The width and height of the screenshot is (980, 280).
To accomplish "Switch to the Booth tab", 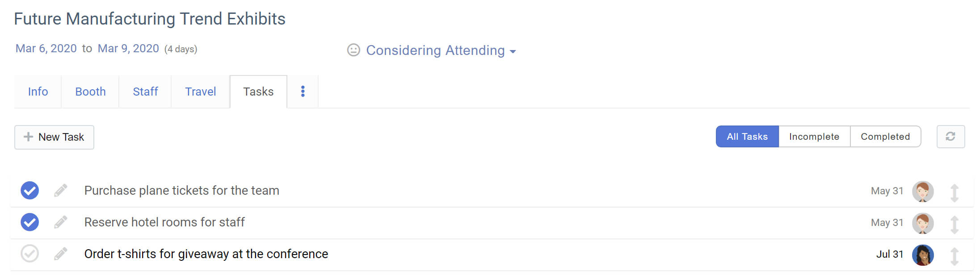I will click(x=90, y=92).
